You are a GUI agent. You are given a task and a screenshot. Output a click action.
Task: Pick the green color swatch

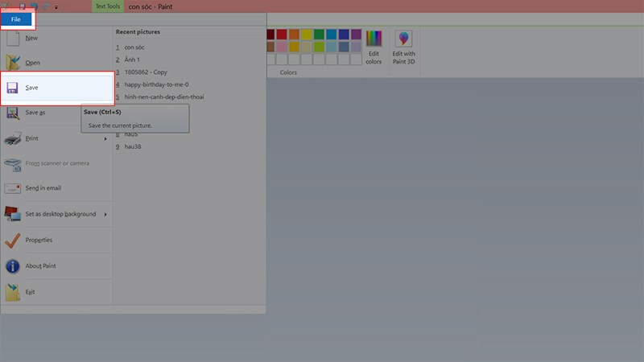pyautogui.click(x=320, y=35)
